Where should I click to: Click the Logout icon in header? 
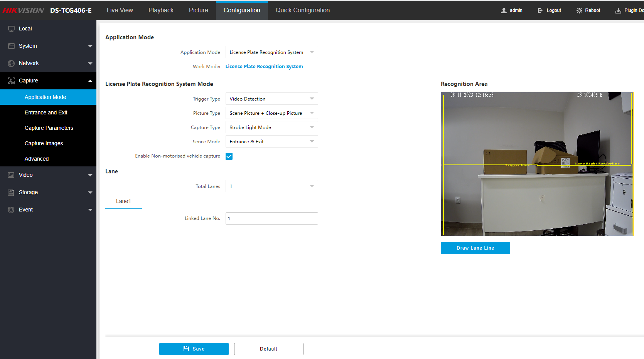[x=540, y=10]
